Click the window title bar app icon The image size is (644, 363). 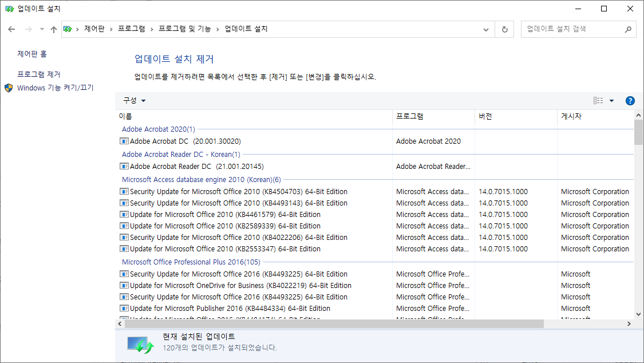pyautogui.click(x=10, y=9)
